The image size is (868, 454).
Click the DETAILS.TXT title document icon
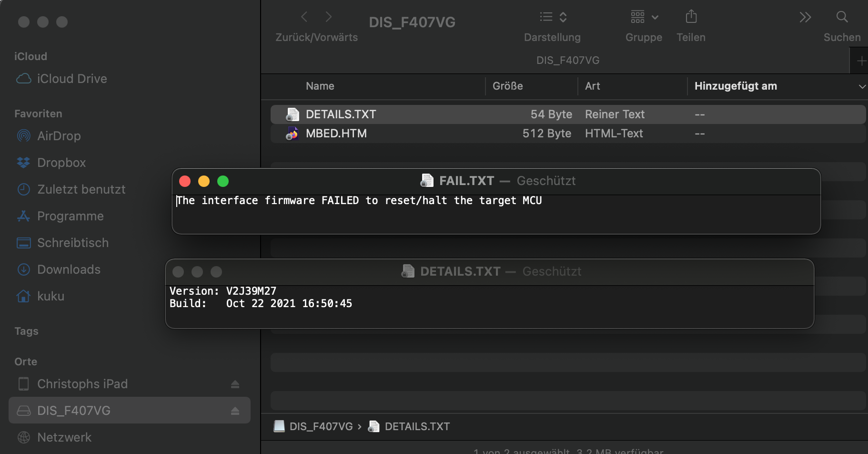pyautogui.click(x=408, y=271)
